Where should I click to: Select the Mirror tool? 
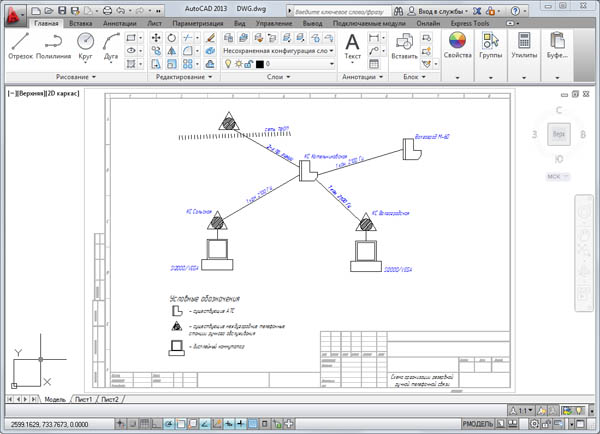click(171, 51)
